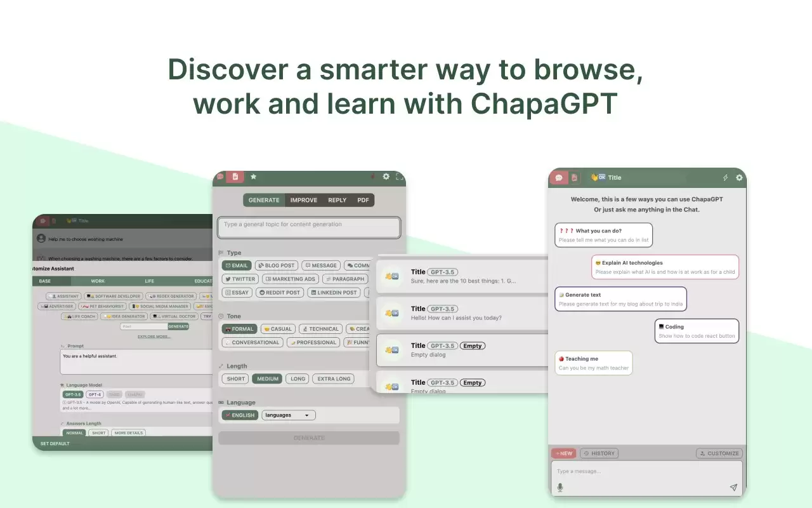Select MEDIUM length option
The height and width of the screenshot is (508, 812).
pyautogui.click(x=267, y=378)
